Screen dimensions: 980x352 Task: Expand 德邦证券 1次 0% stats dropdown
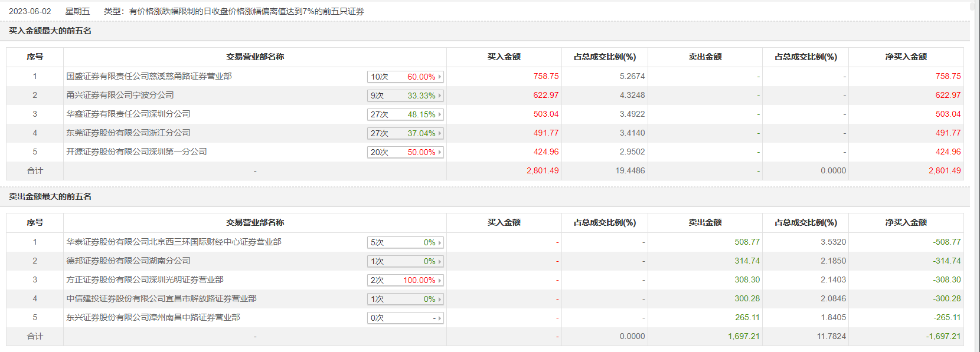(x=405, y=261)
